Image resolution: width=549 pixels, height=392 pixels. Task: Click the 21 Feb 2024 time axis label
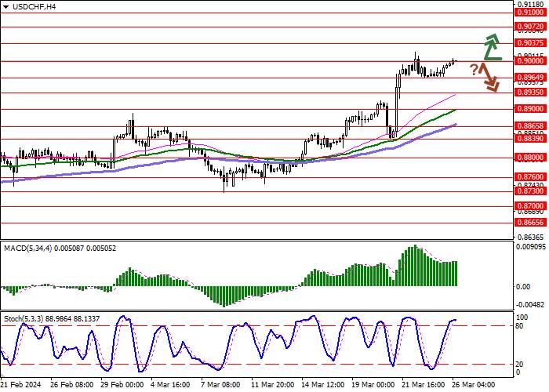pos(21,385)
